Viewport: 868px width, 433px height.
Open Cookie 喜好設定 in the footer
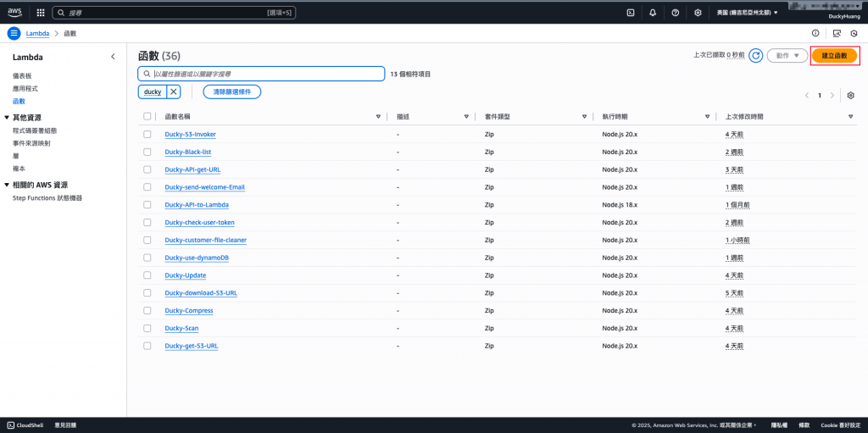841,425
